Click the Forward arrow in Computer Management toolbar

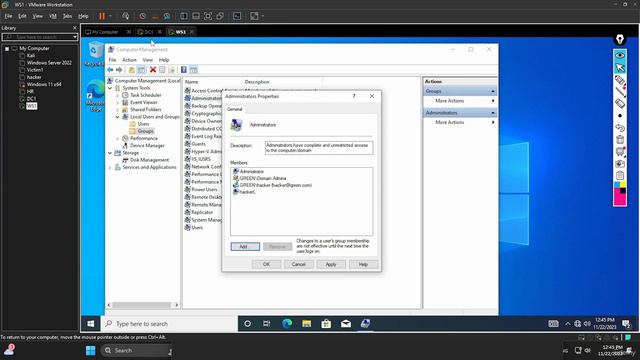pos(119,70)
